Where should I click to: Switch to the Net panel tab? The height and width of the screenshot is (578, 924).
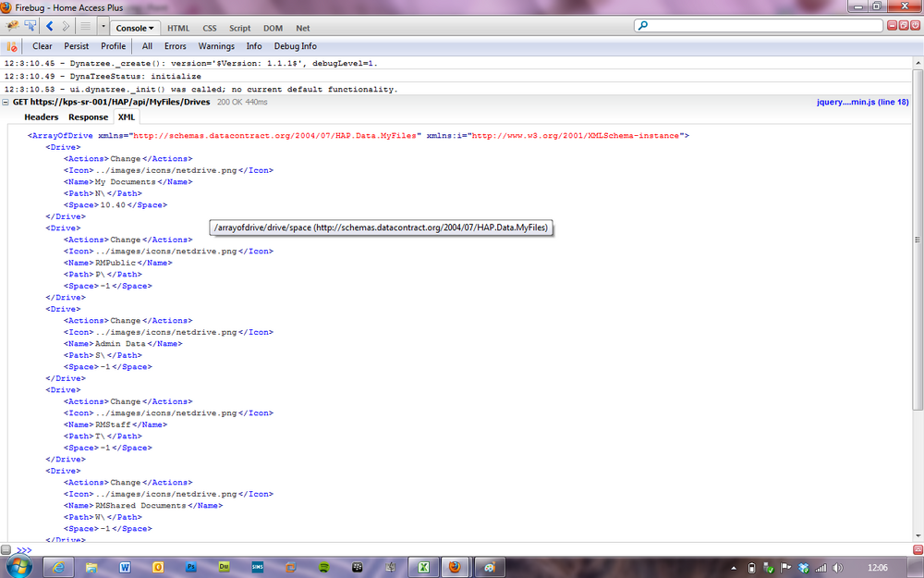303,28
